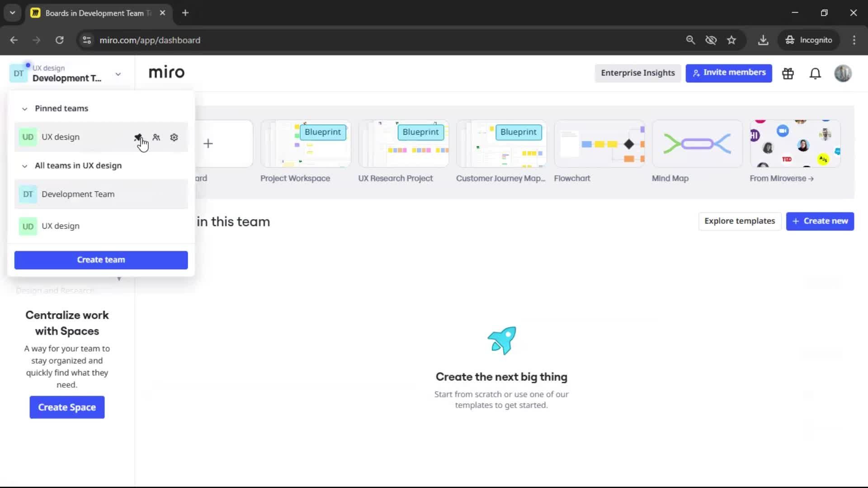Click the Create team button
Image resolution: width=868 pixels, height=488 pixels.
(101, 260)
